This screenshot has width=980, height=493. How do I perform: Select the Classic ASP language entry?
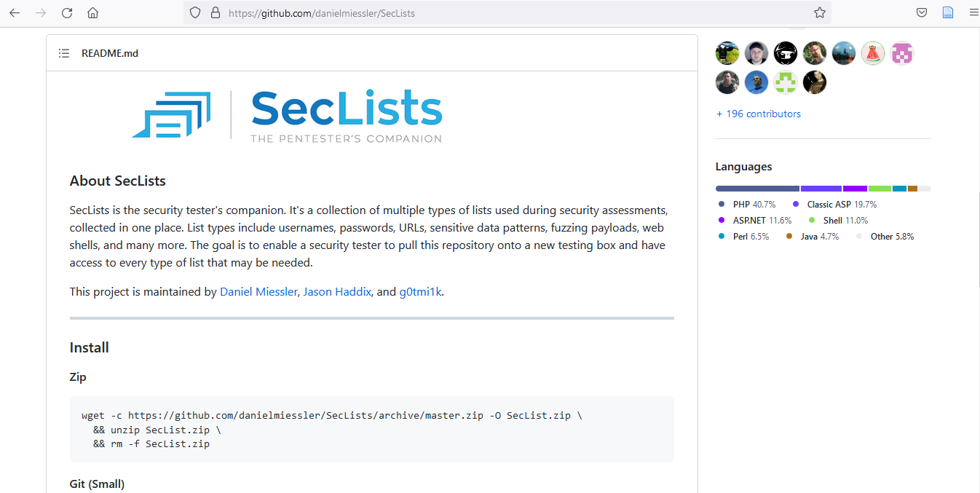tap(841, 205)
